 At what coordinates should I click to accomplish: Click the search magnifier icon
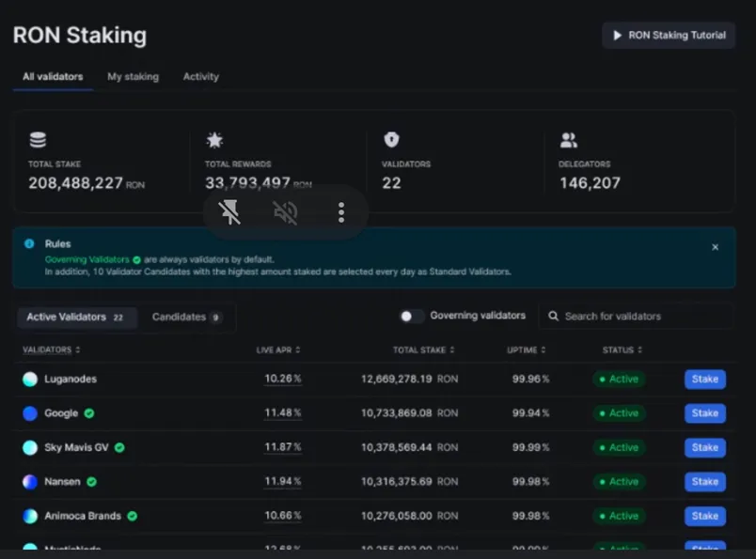[x=554, y=316]
